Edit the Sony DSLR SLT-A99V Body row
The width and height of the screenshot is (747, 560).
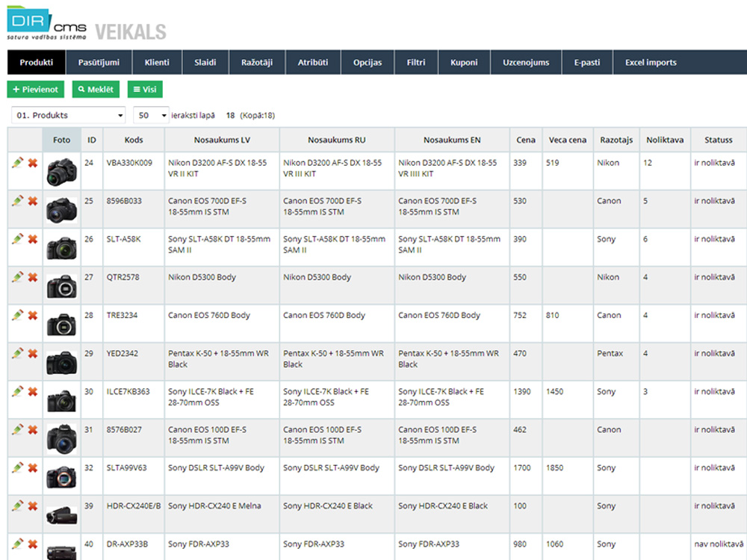18,467
